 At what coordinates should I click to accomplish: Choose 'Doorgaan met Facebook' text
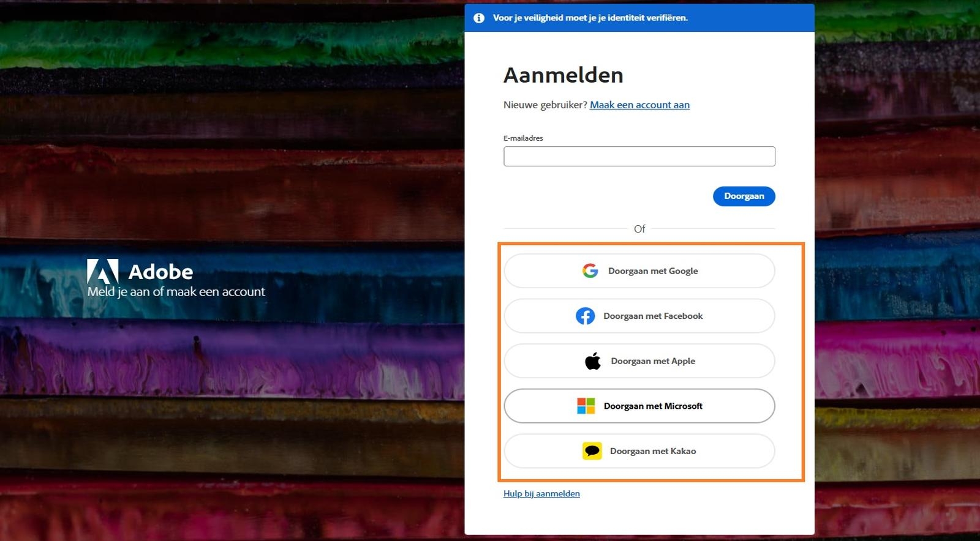tap(653, 316)
